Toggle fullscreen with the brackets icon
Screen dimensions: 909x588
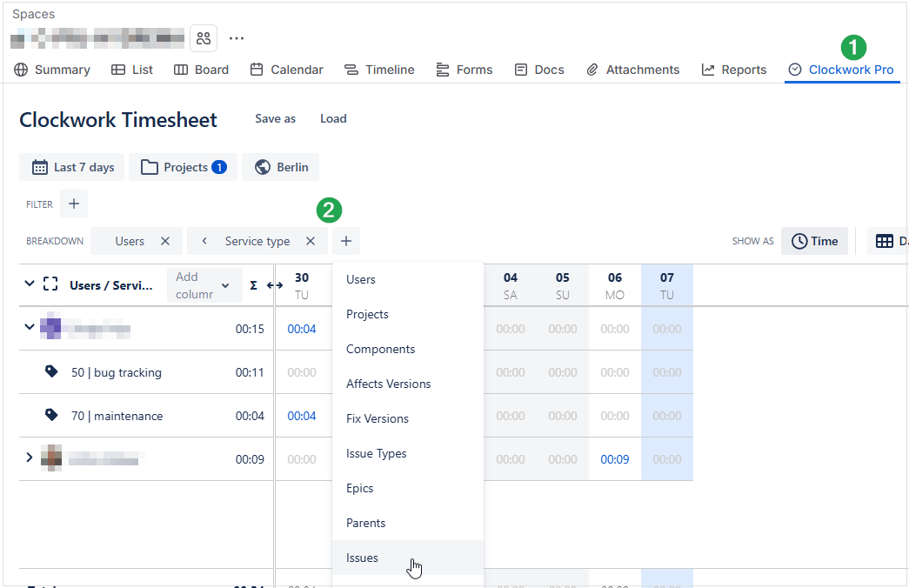click(x=50, y=284)
